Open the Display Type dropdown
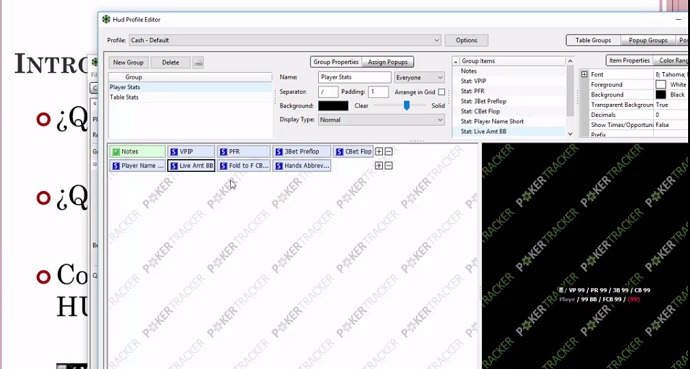Viewport: 690px width, 369px height. [381, 120]
